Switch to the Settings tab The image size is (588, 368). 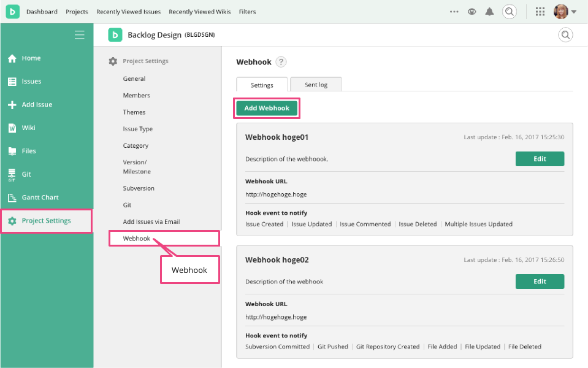(262, 85)
